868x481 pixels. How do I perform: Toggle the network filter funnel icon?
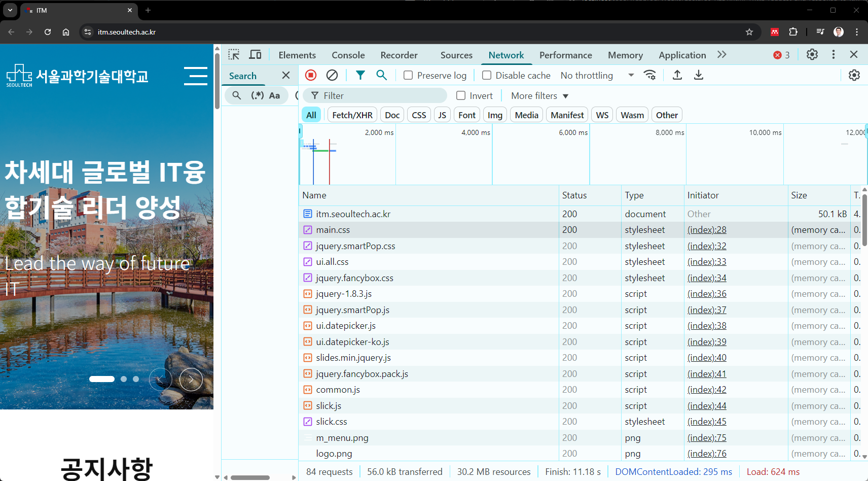(360, 75)
